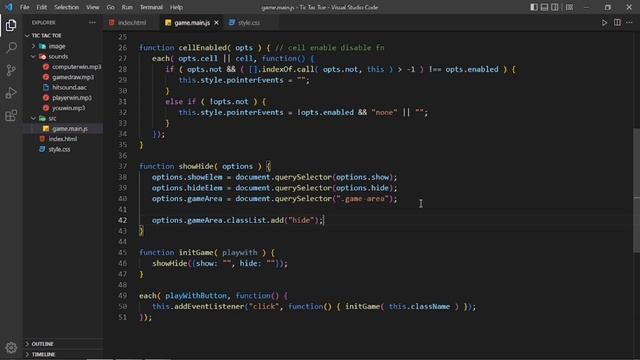Click function name cellEnabled on line 26
Viewport: 640px width, 360px height.
point(202,48)
